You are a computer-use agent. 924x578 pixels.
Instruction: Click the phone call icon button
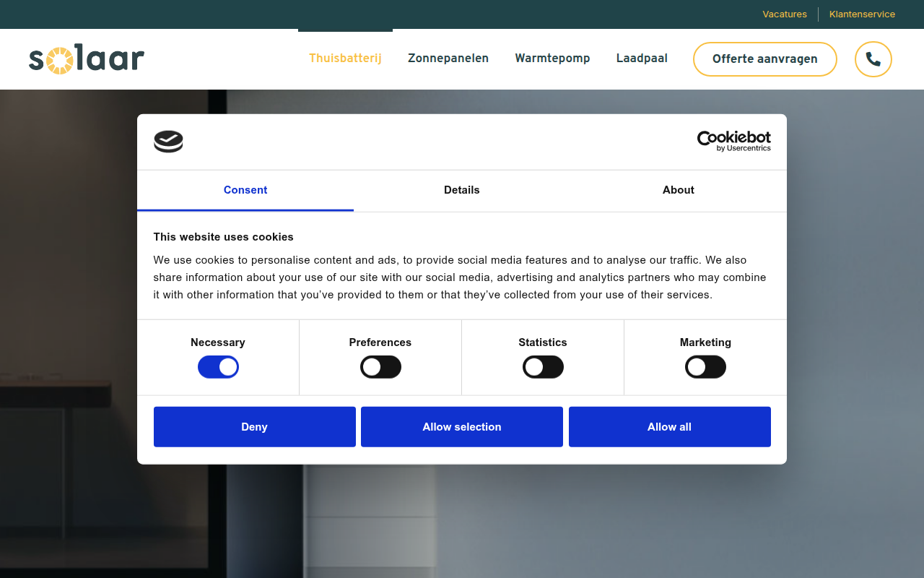(873, 59)
